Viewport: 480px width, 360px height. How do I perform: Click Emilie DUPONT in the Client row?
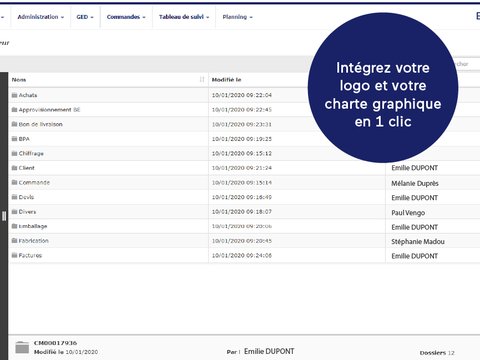tap(415, 168)
